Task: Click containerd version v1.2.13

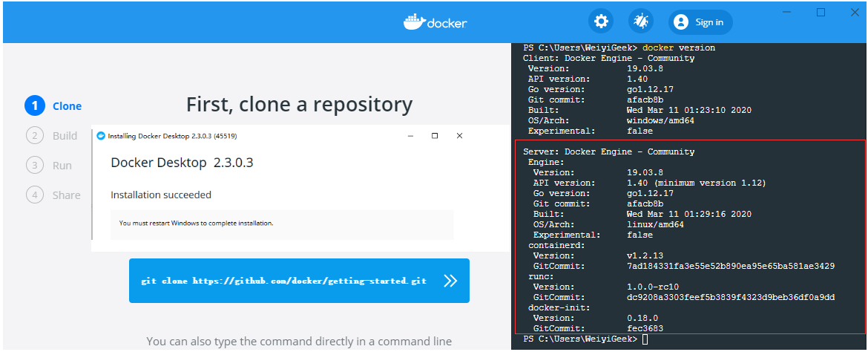Action: tap(645, 255)
